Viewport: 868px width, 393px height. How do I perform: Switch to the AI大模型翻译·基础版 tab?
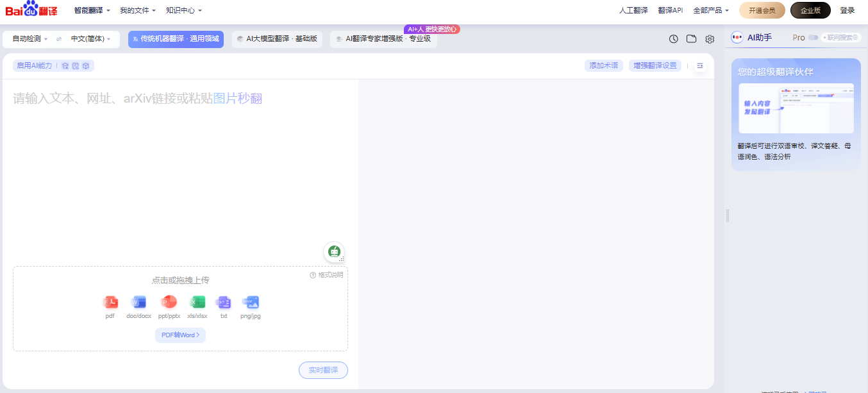277,38
